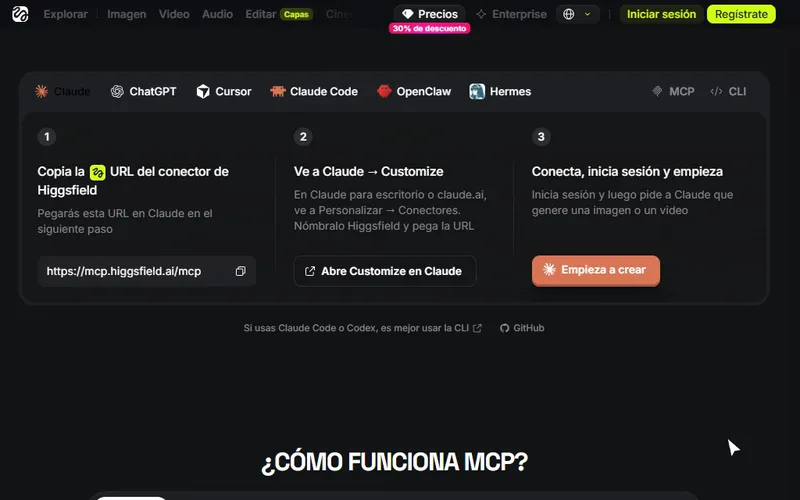Switch to the Hermes tab
Image resolution: width=800 pixels, height=500 pixels.
coord(500,91)
